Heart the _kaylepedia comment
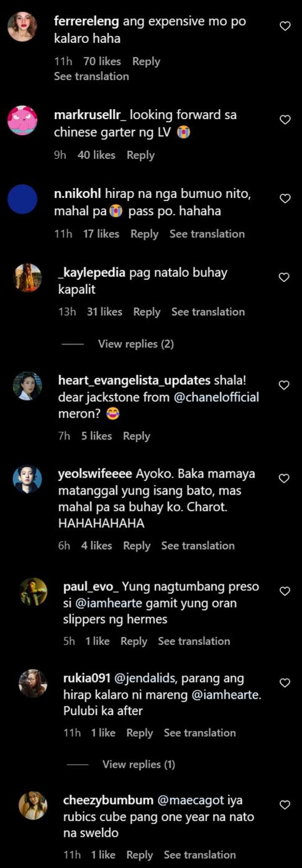 [x=284, y=278]
